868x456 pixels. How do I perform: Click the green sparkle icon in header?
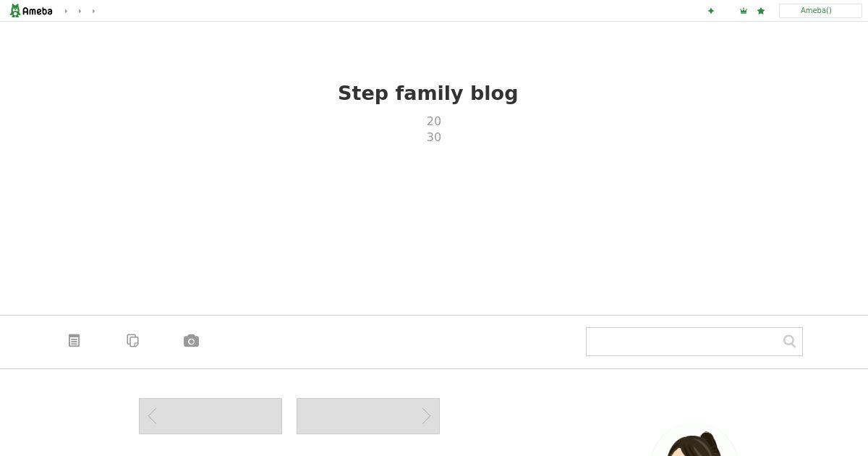(x=711, y=11)
